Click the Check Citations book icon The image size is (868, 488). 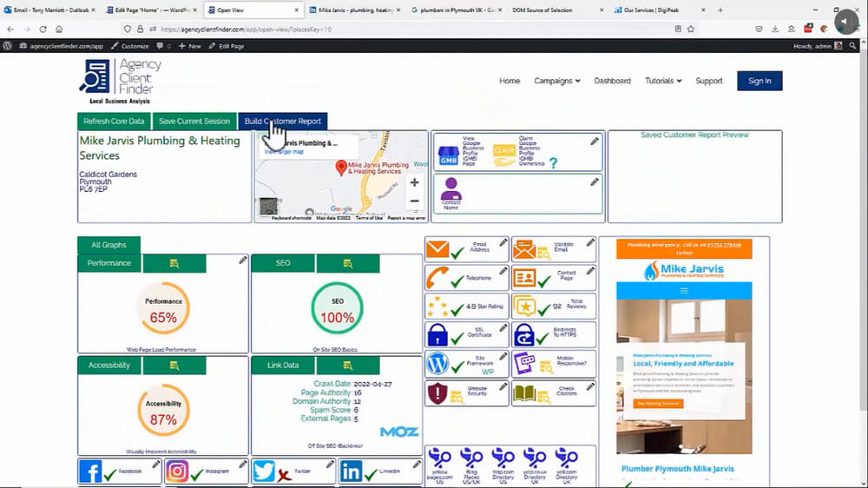[x=524, y=392]
